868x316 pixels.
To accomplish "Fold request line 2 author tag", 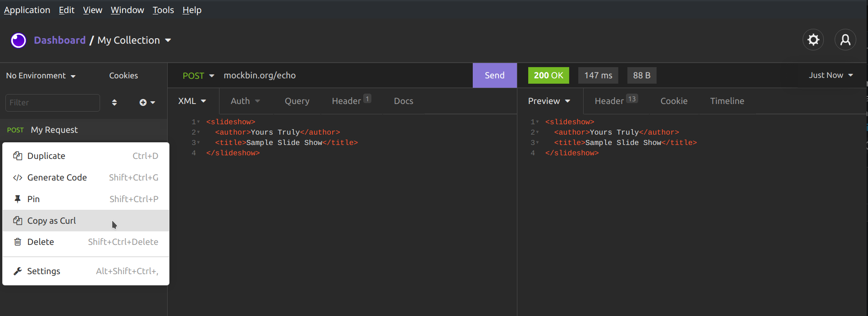I will point(198,132).
